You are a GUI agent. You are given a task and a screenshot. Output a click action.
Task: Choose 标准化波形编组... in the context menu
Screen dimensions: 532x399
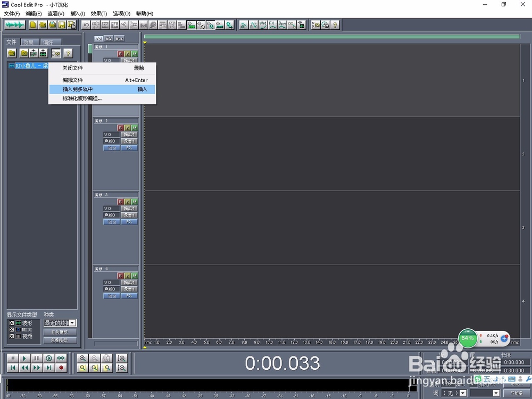pos(103,98)
